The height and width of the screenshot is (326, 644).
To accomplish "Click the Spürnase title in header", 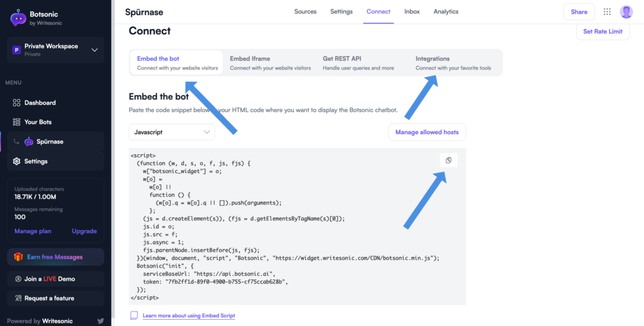I will 144,12.
